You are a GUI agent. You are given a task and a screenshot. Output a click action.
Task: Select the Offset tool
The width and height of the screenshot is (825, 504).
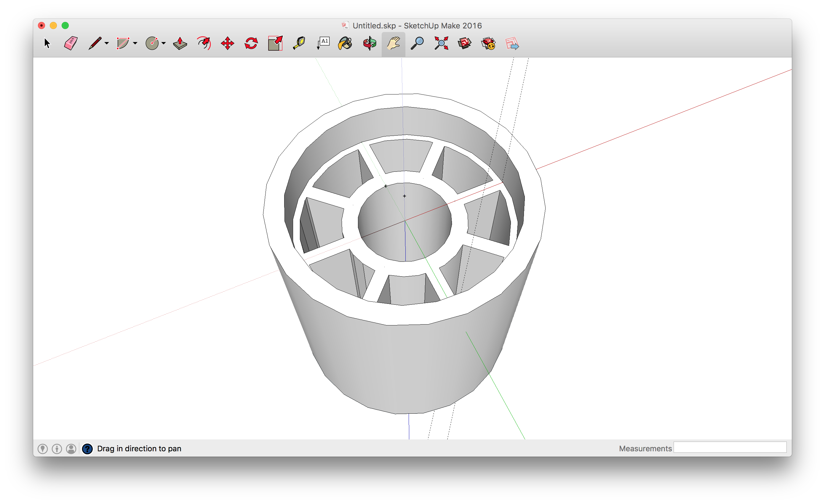coord(204,44)
